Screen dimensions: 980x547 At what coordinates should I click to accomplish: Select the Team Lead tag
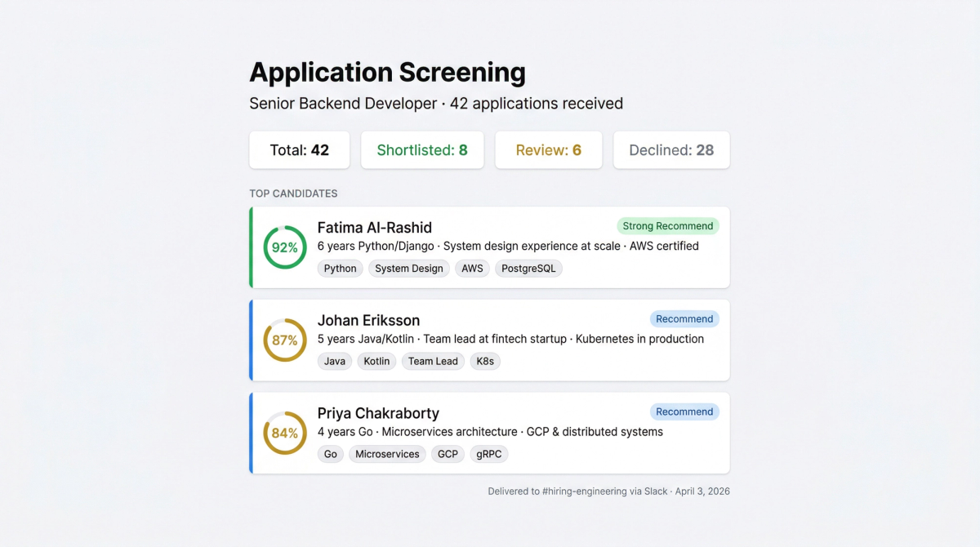pos(433,362)
